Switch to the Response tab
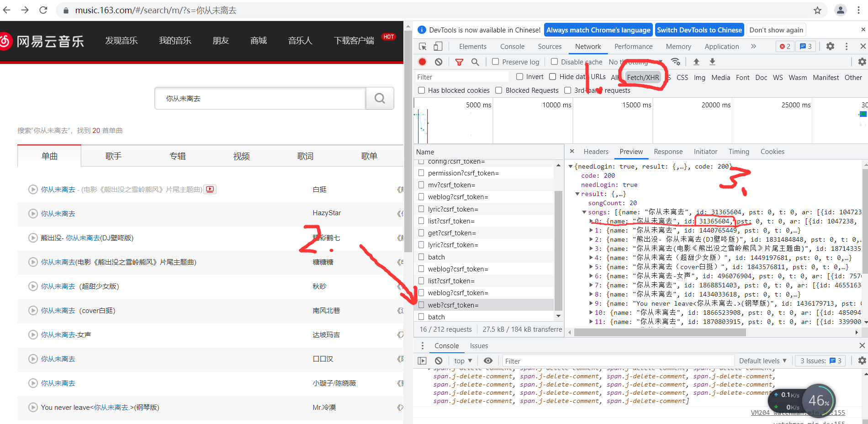 pyautogui.click(x=668, y=151)
